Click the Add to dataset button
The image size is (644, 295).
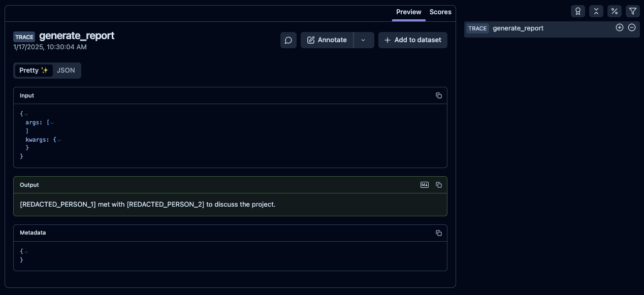pyautogui.click(x=412, y=40)
